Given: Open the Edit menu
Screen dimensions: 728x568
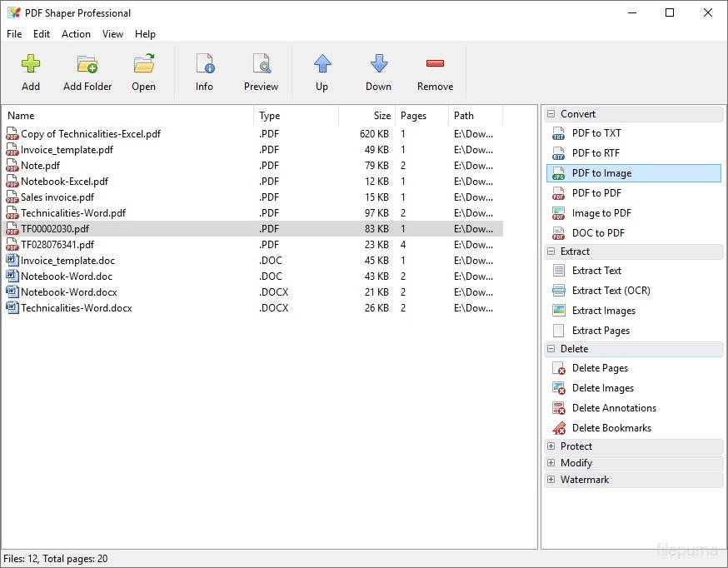Looking at the screenshot, I should tap(42, 34).
